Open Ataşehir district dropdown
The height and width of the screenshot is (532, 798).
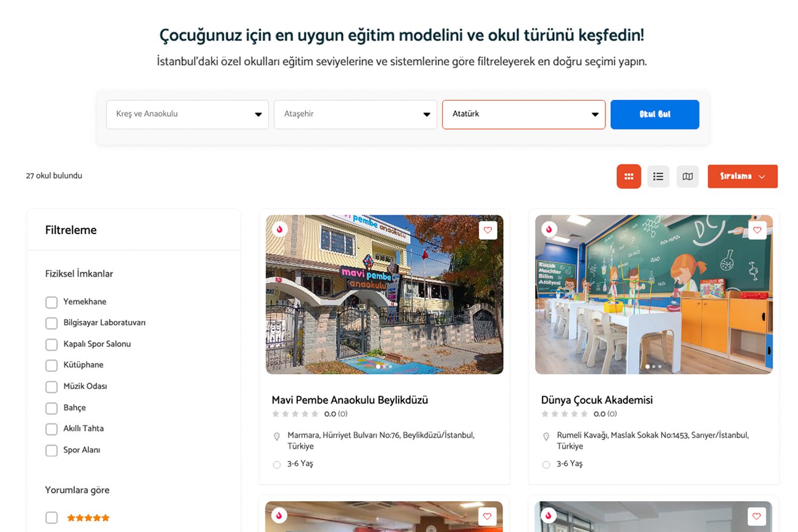tap(355, 114)
